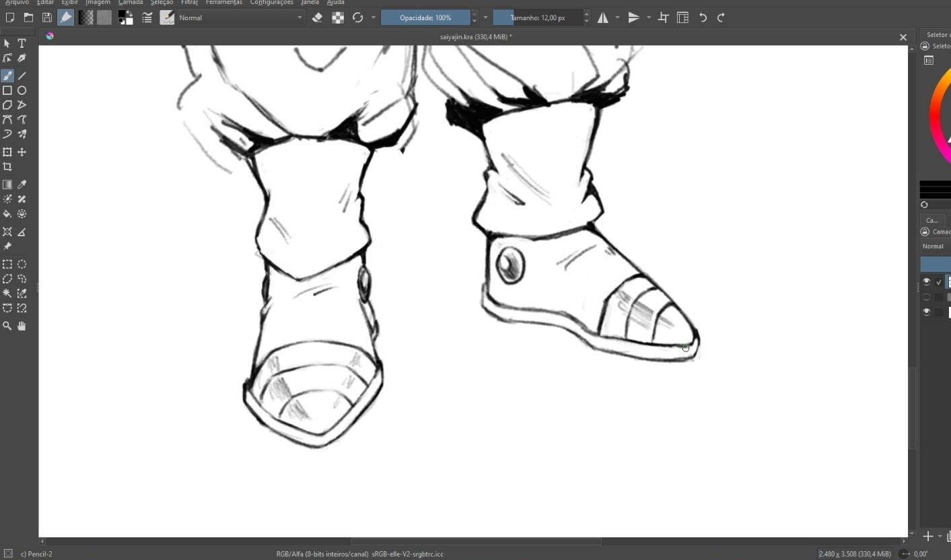Select the Elliptical Selection tool
This screenshot has height=560, width=951.
pyautogui.click(x=22, y=264)
